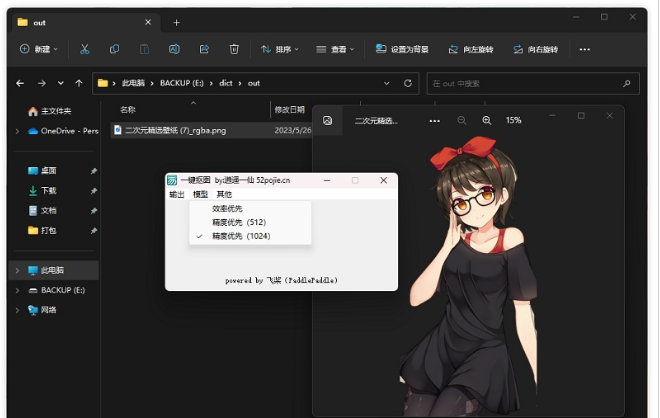This screenshot has height=418, width=660.
Task: Click 向右旋转 rotate right button
Action: (x=535, y=49)
